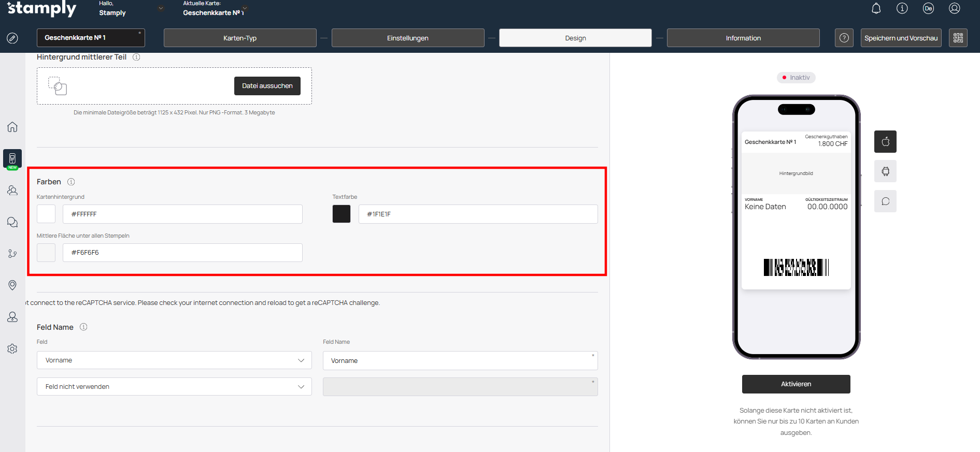Click the Kartenhintergrund hex input field
The image size is (980, 452).
[x=182, y=214]
